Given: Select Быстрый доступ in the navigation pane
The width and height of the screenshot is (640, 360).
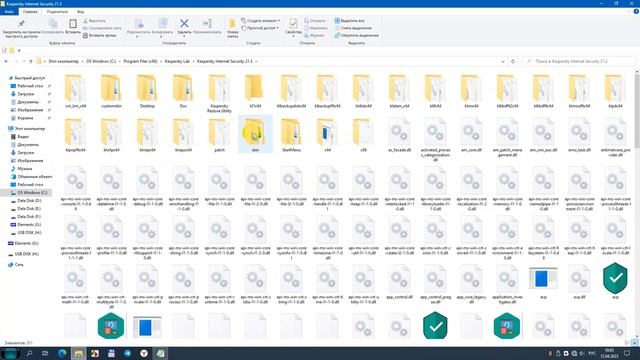Looking at the screenshot, I should (29, 78).
